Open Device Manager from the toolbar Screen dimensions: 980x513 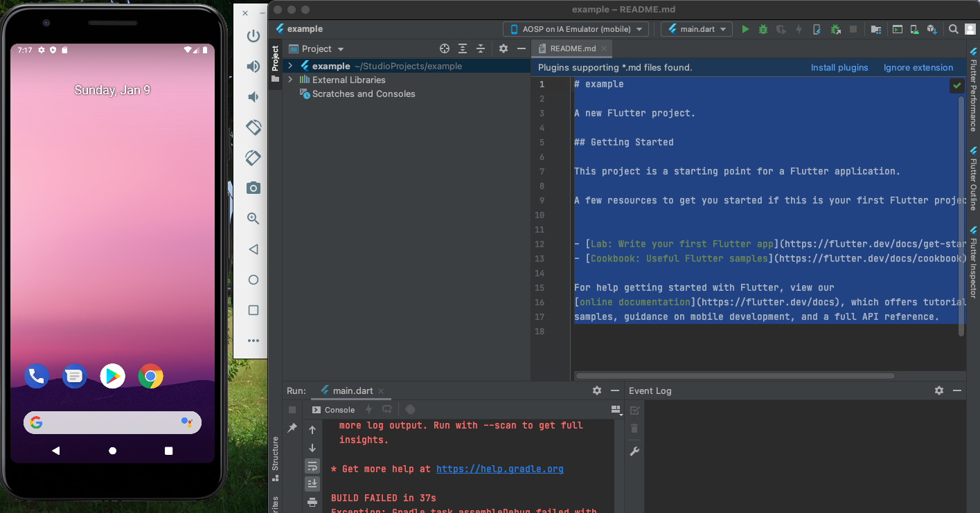914,29
